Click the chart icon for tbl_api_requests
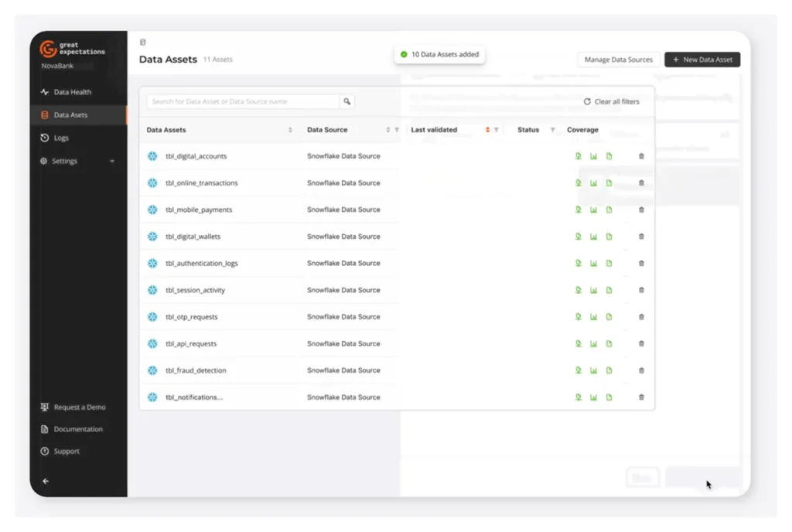Viewport: 792px width, 532px height. [x=593, y=343]
